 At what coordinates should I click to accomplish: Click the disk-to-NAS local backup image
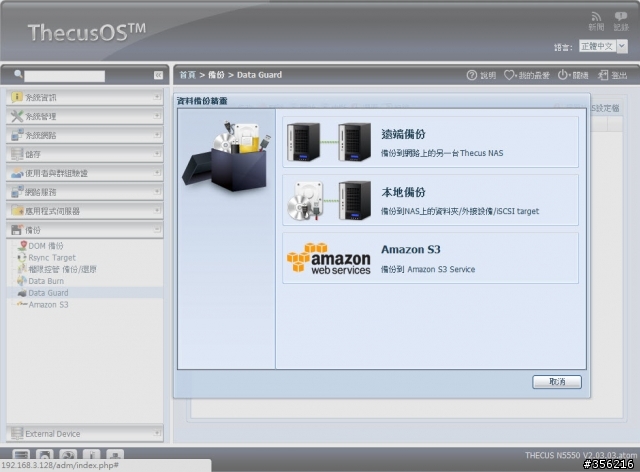tap(329, 200)
